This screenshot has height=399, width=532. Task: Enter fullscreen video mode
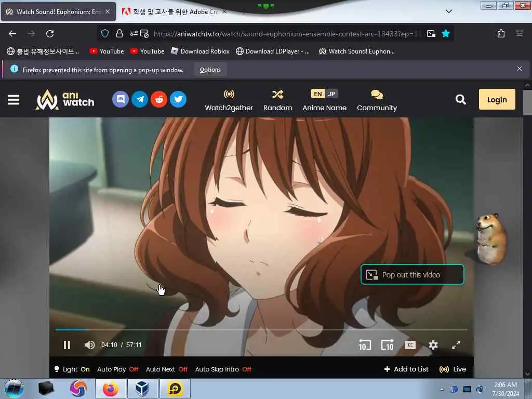pos(456,345)
